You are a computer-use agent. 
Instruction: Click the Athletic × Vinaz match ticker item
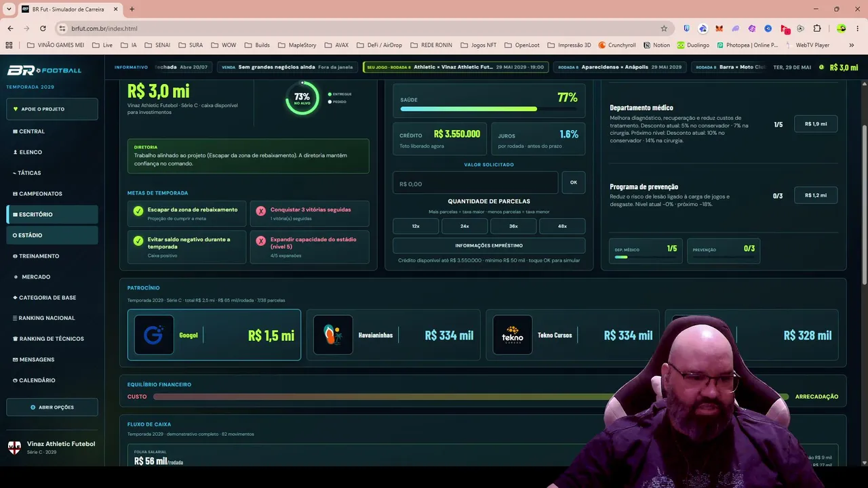click(x=456, y=67)
